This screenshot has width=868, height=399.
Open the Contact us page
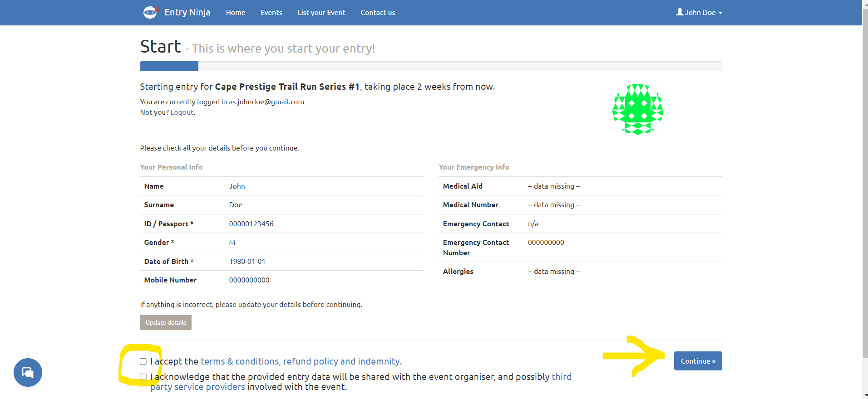coord(378,13)
